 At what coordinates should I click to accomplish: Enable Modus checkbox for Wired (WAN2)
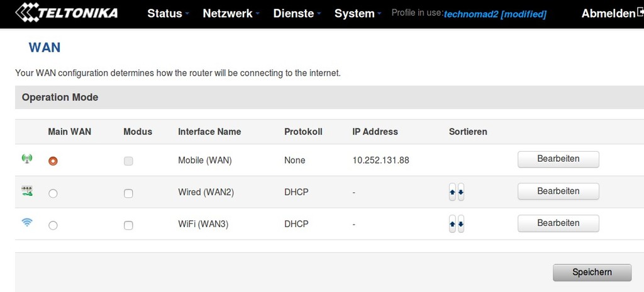pyautogui.click(x=128, y=193)
